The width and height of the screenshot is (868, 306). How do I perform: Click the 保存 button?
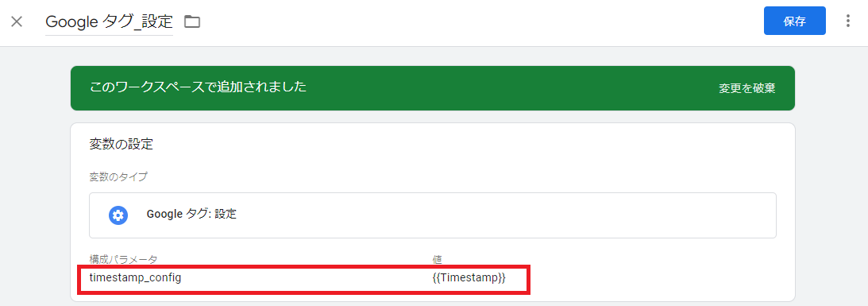pyautogui.click(x=794, y=21)
